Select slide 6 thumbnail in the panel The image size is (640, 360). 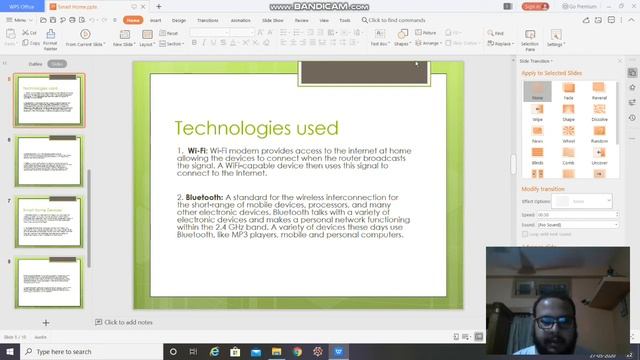49,161
